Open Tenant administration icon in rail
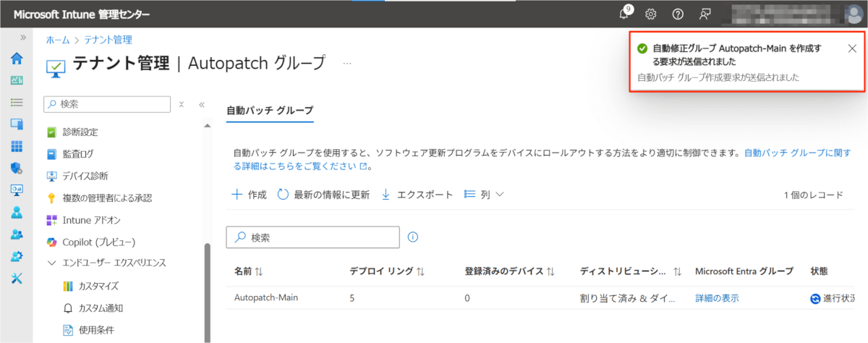This screenshot has height=343, width=868. coord(17,256)
